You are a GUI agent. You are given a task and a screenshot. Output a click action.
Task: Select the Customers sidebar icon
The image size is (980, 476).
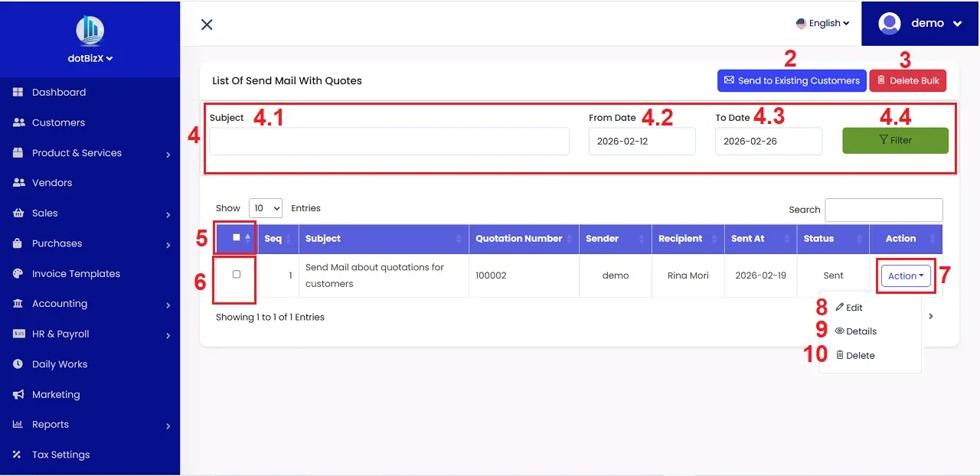pos(20,122)
